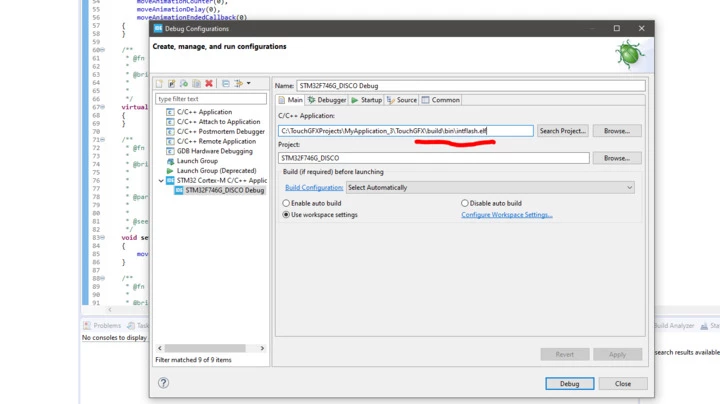Click the Duplicate configuration icon
The image size is (720, 404).
click(x=197, y=84)
